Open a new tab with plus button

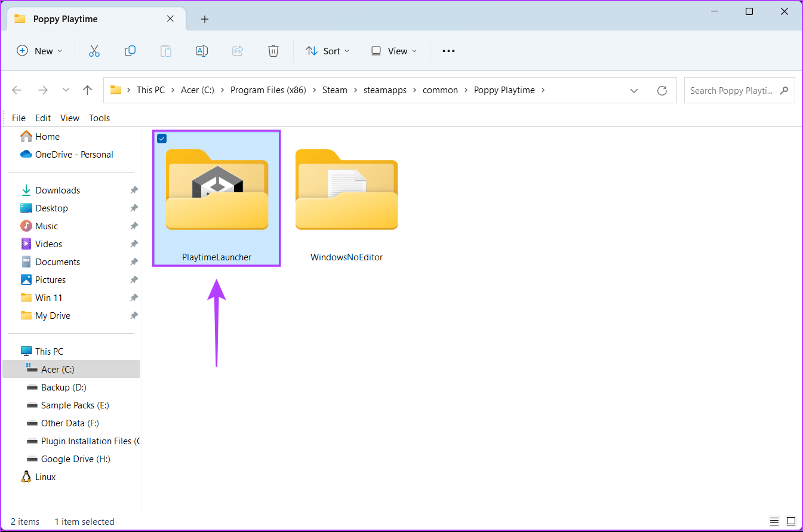(205, 19)
